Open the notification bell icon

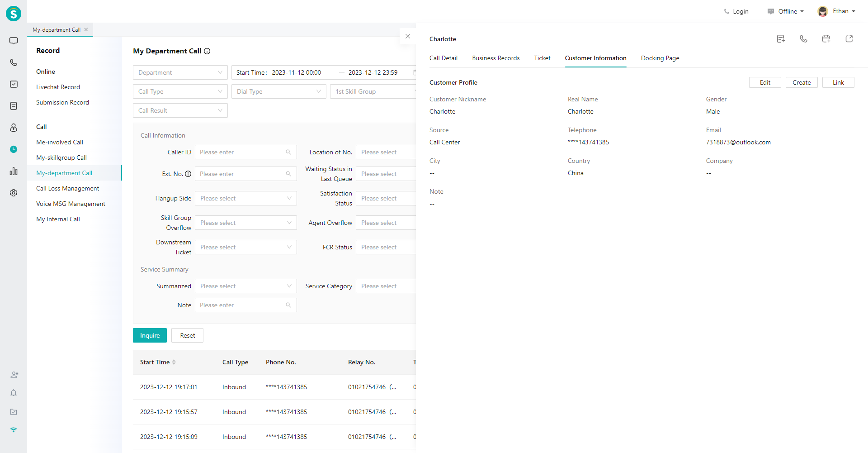point(14,393)
